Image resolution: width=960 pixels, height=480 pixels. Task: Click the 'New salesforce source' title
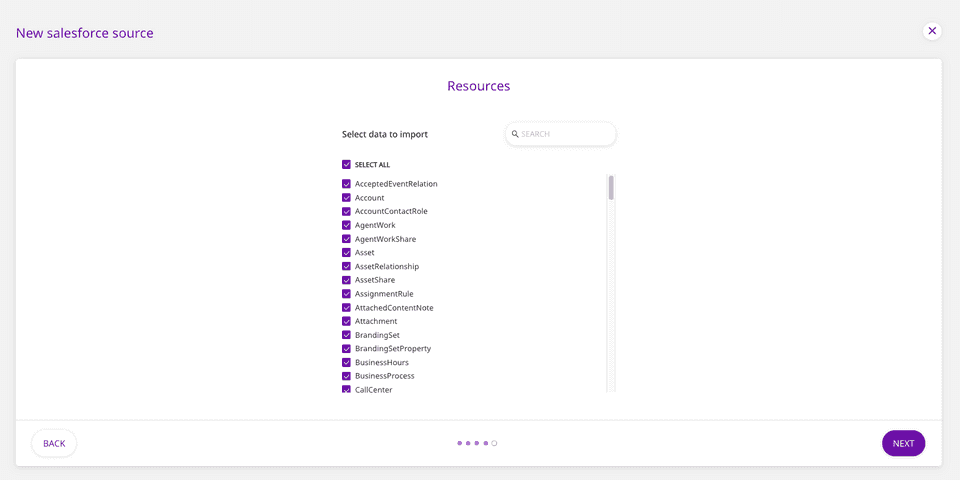[84, 33]
